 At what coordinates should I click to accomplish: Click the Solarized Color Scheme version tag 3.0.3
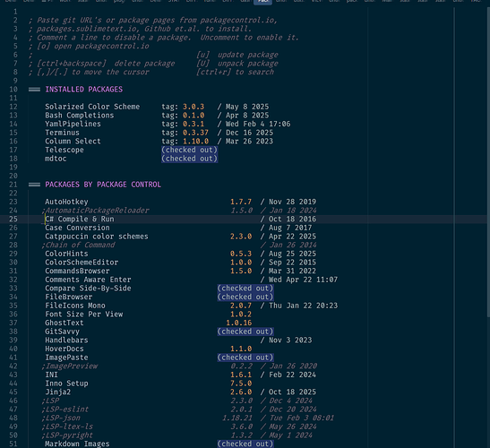pos(193,107)
